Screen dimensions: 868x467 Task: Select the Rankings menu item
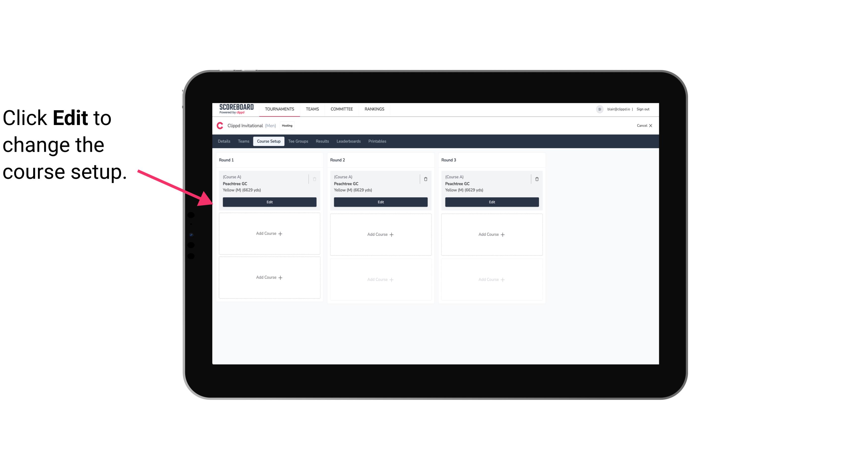tap(374, 109)
